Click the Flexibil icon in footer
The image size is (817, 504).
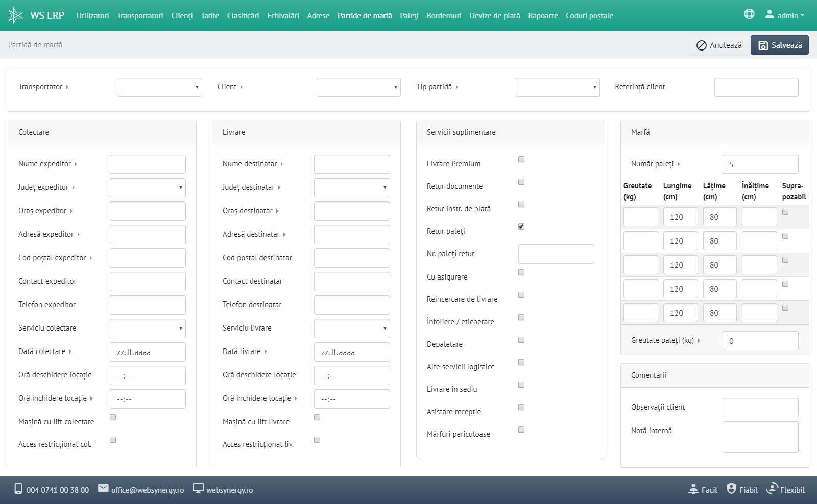click(772, 488)
